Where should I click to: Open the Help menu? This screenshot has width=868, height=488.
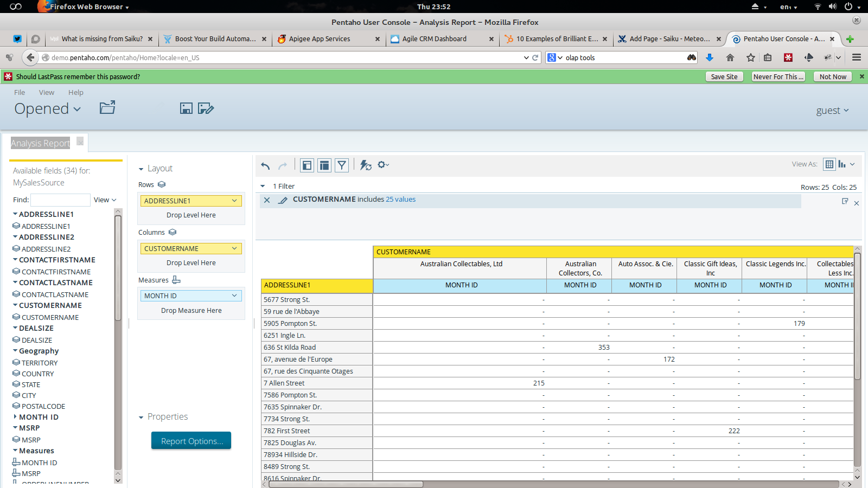tap(76, 93)
